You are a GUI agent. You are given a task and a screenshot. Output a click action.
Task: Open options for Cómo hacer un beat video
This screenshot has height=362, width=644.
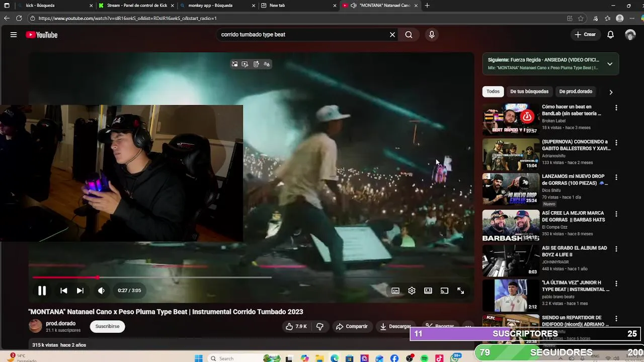[616, 108]
